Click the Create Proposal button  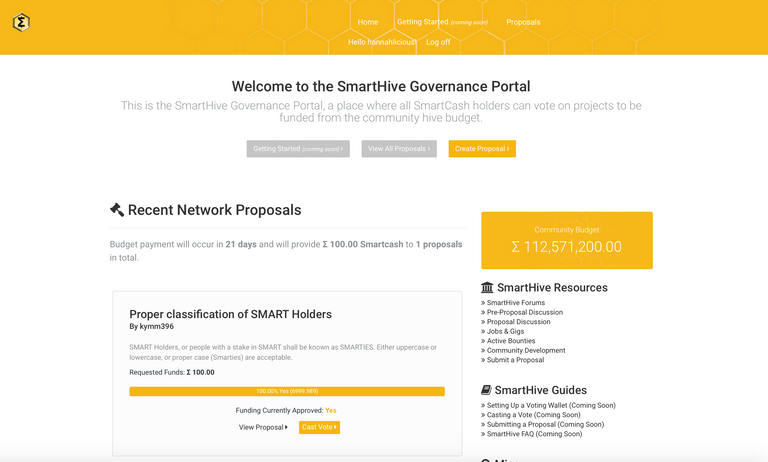click(482, 149)
